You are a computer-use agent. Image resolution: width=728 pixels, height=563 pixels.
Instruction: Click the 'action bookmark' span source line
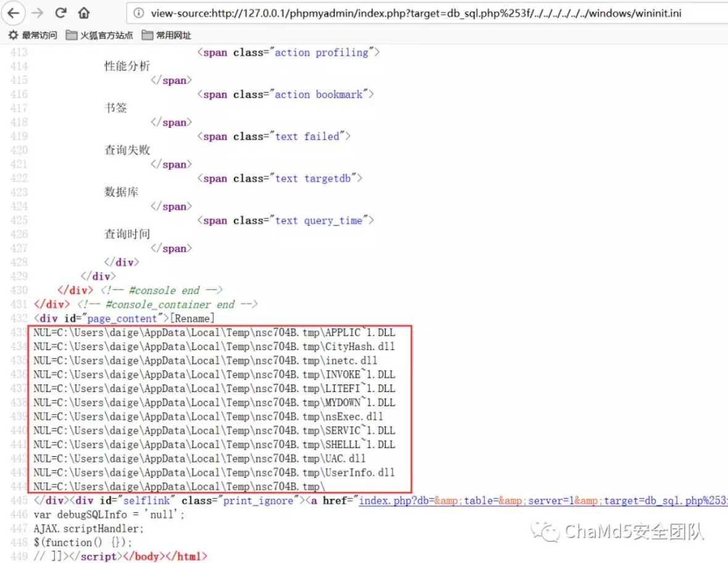coord(286,94)
